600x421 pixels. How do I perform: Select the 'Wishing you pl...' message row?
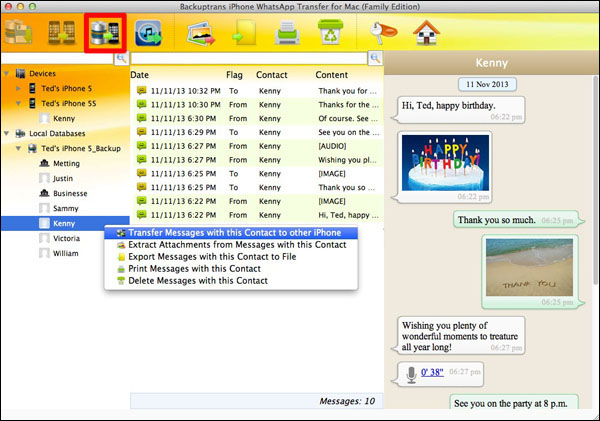click(x=257, y=160)
